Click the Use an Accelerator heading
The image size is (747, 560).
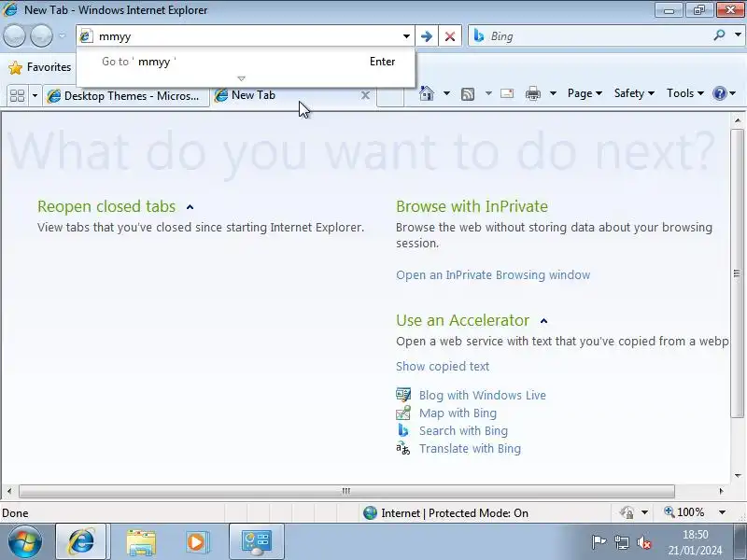(x=462, y=320)
